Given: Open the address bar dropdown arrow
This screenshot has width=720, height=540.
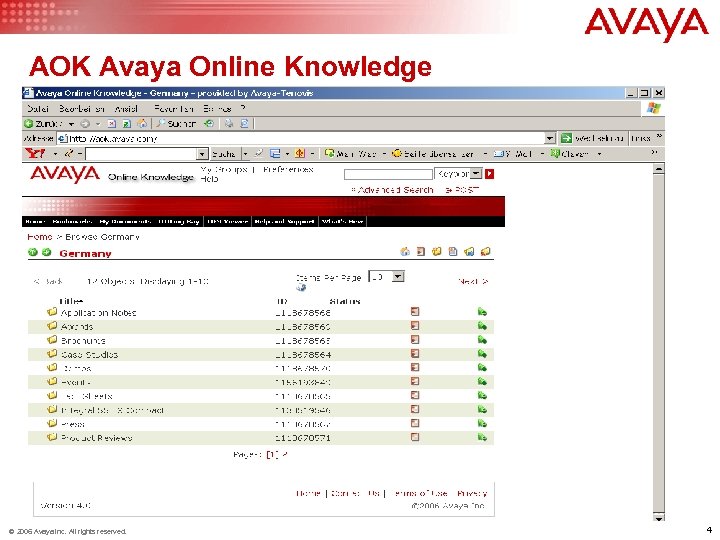Looking at the screenshot, I should [550, 138].
